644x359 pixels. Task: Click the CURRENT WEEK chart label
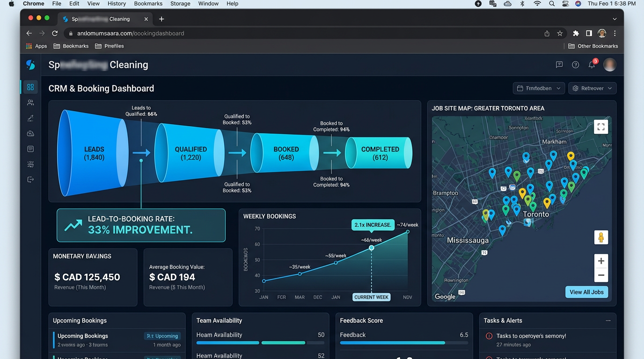coord(372,297)
